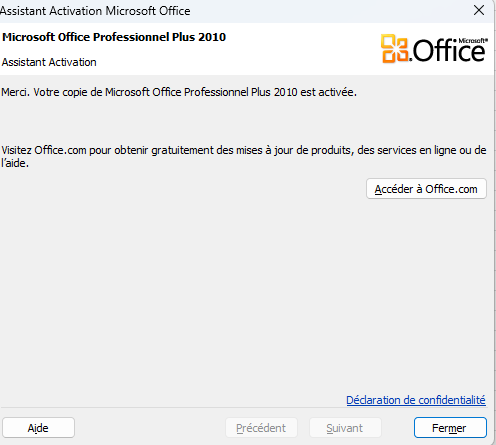Image resolution: width=496 pixels, height=445 pixels.
Task: Click the greyed-out Suivant button
Action: [345, 428]
